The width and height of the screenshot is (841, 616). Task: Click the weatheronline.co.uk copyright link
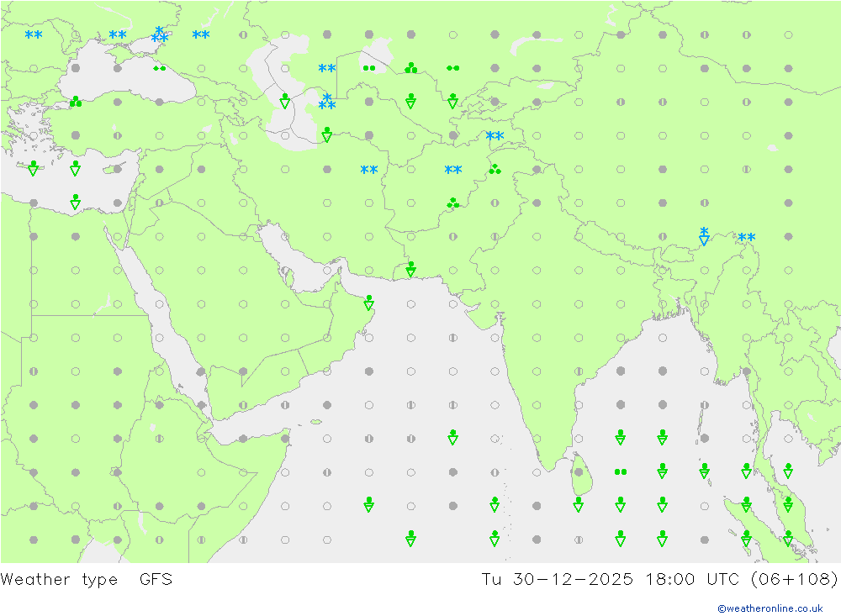click(770, 608)
